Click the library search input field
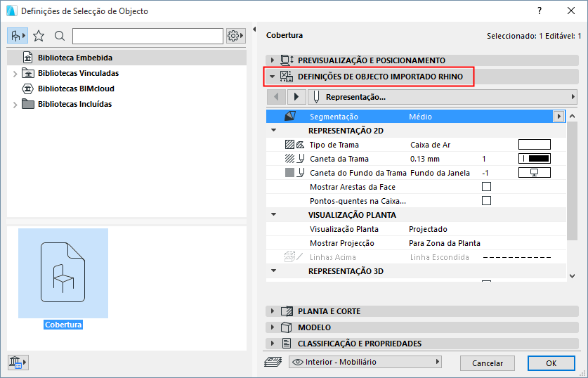This screenshot has width=588, height=378. pos(148,36)
